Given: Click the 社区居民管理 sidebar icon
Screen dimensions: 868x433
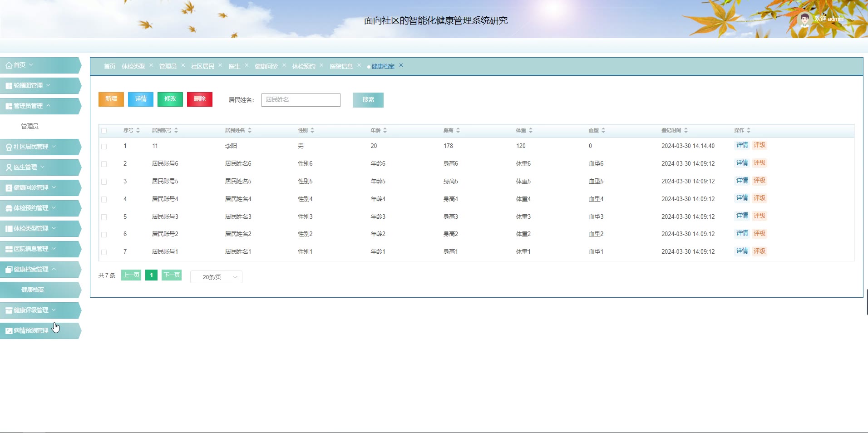Looking at the screenshot, I should tap(9, 147).
